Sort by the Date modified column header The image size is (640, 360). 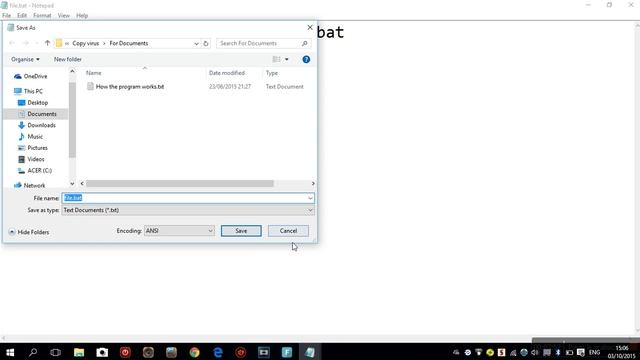(227, 73)
